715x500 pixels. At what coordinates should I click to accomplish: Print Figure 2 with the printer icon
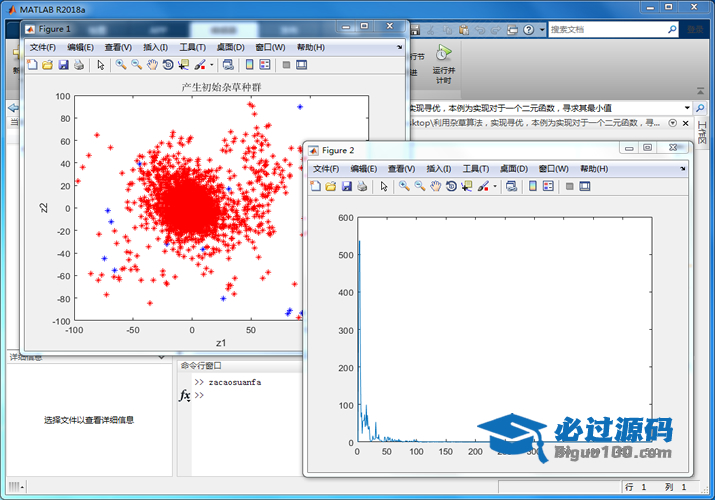click(362, 186)
